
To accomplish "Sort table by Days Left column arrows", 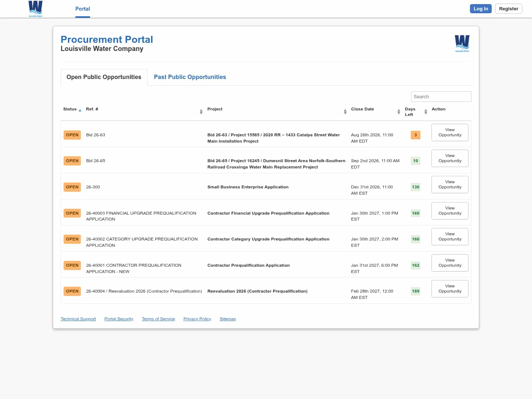I will 426,112.
